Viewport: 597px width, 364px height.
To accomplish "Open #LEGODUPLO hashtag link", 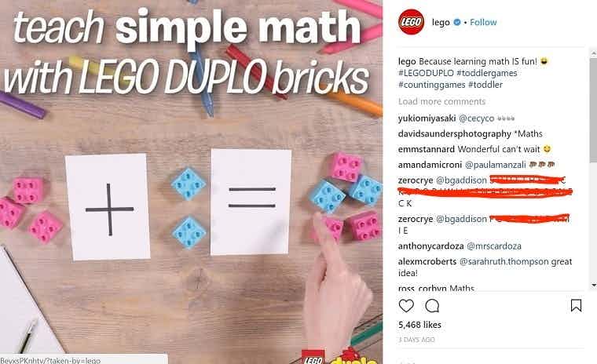I will tap(426, 73).
